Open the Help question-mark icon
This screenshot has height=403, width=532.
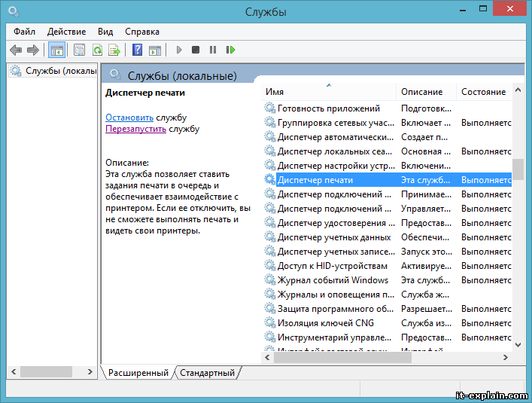138,50
